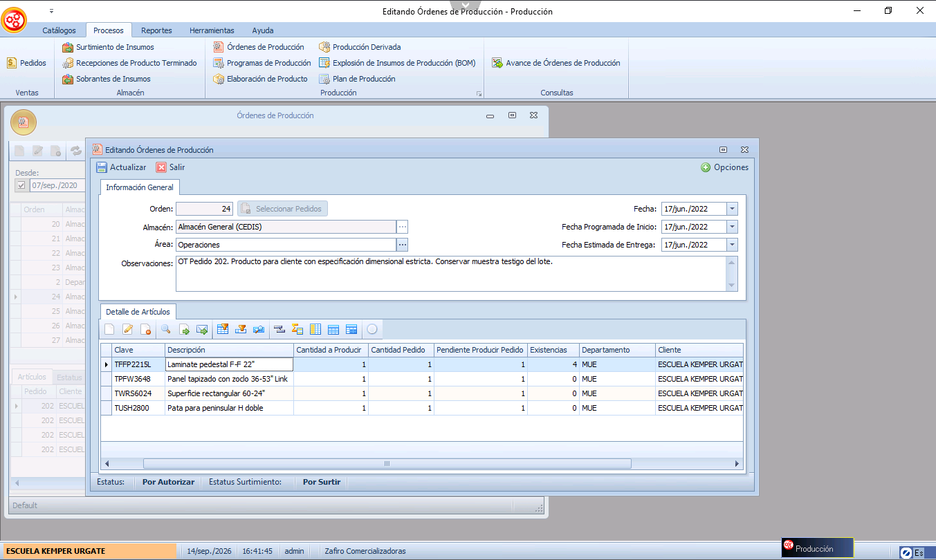This screenshot has width=936, height=560.
Task: Click the Producción taskbar window button
Action: (817, 548)
